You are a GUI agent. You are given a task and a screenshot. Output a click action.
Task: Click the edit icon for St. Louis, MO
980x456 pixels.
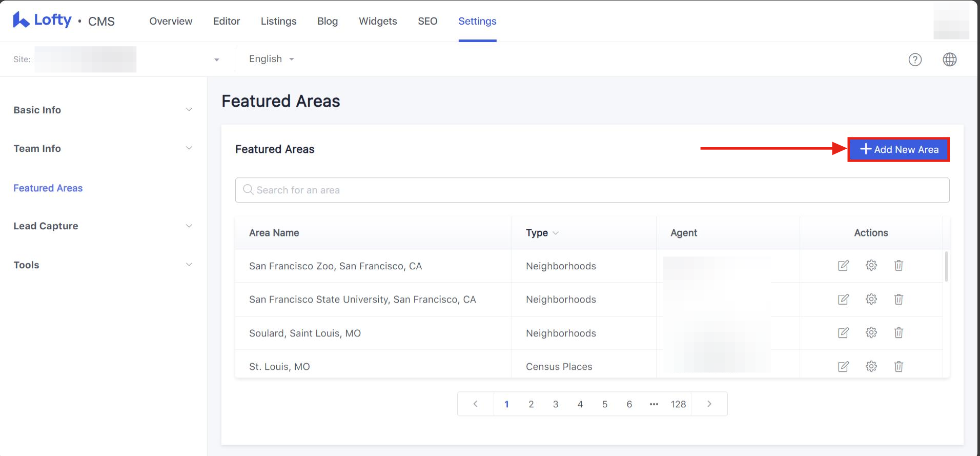(843, 366)
